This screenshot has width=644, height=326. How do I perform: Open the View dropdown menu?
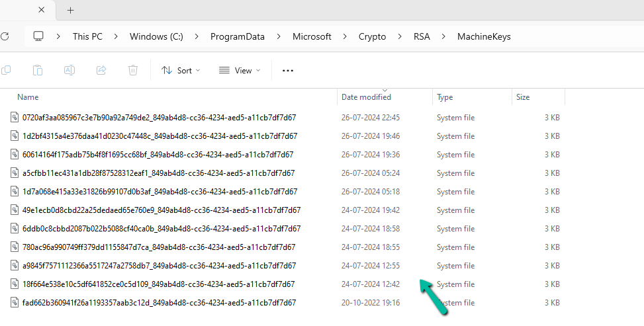coord(239,71)
